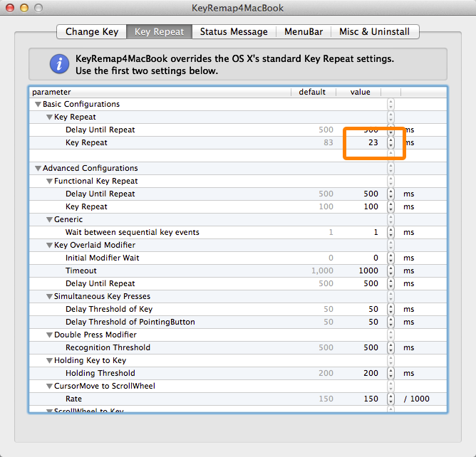Viewport: 476px width, 457px height.
Task: Click the Initial Modifier Wait value field
Action: tap(365, 258)
